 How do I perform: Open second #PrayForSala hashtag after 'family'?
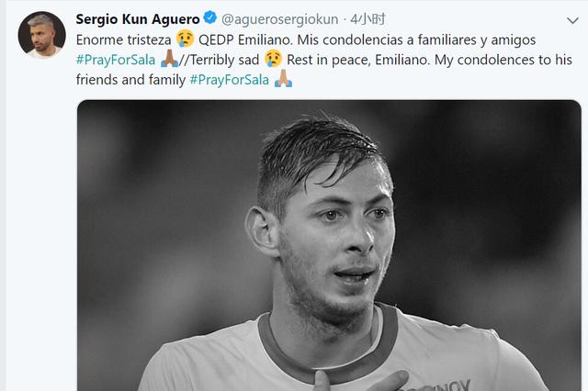click(x=230, y=80)
